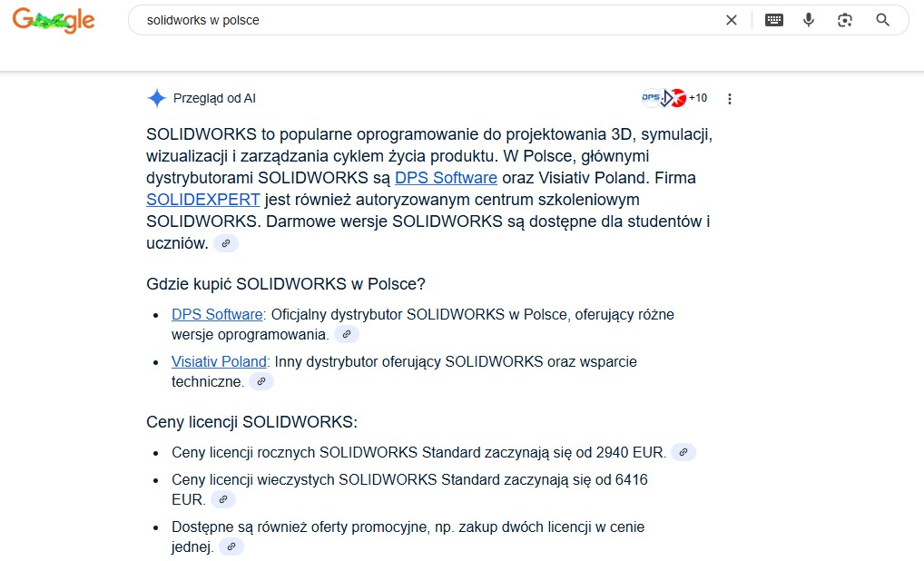Open search by image camera icon
Viewport: 924px width, 561px height.
click(845, 20)
